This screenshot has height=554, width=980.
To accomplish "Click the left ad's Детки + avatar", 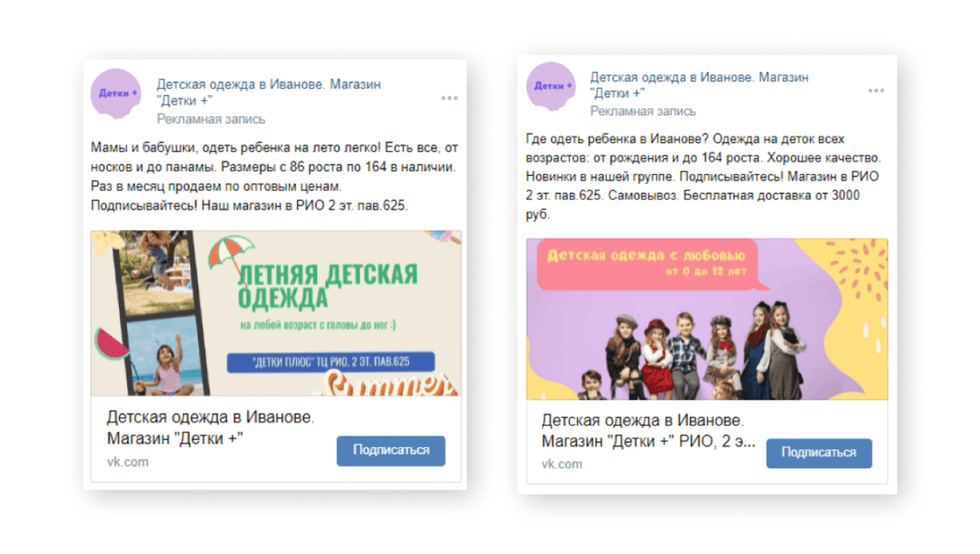I will [x=116, y=94].
